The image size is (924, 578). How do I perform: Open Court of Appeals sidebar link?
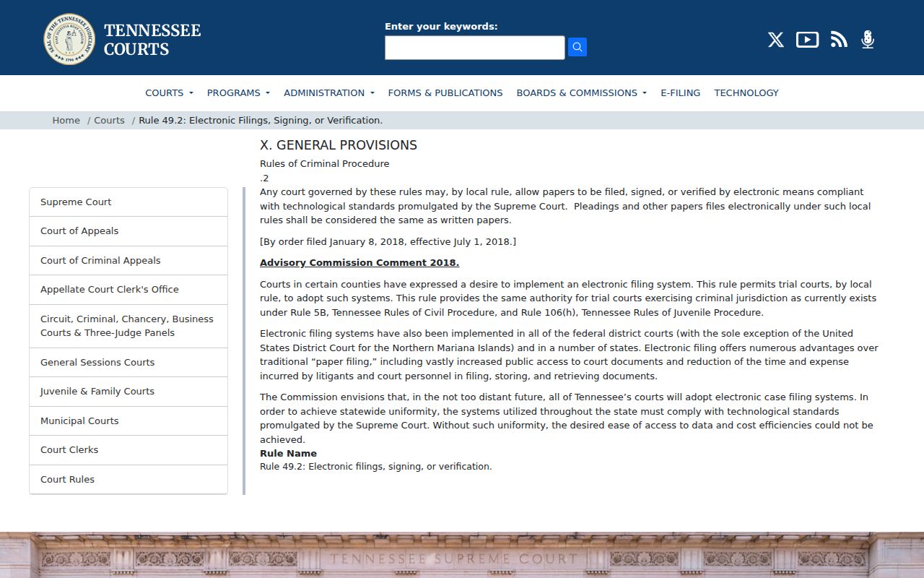tap(128, 231)
